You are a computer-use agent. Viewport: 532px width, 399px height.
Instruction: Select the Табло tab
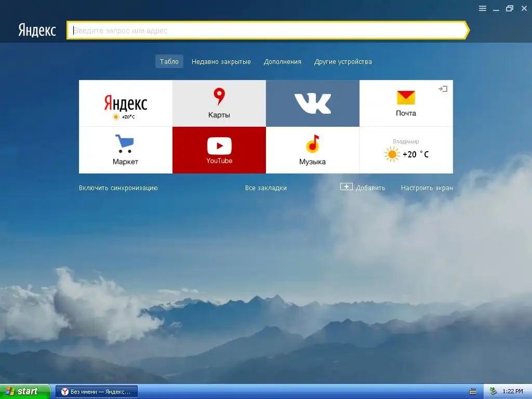(x=169, y=61)
